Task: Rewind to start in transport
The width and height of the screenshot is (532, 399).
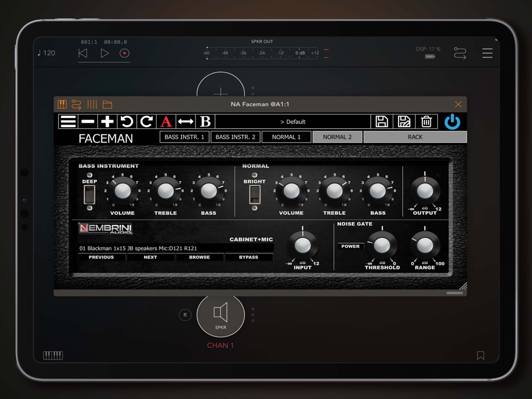Action: click(83, 53)
